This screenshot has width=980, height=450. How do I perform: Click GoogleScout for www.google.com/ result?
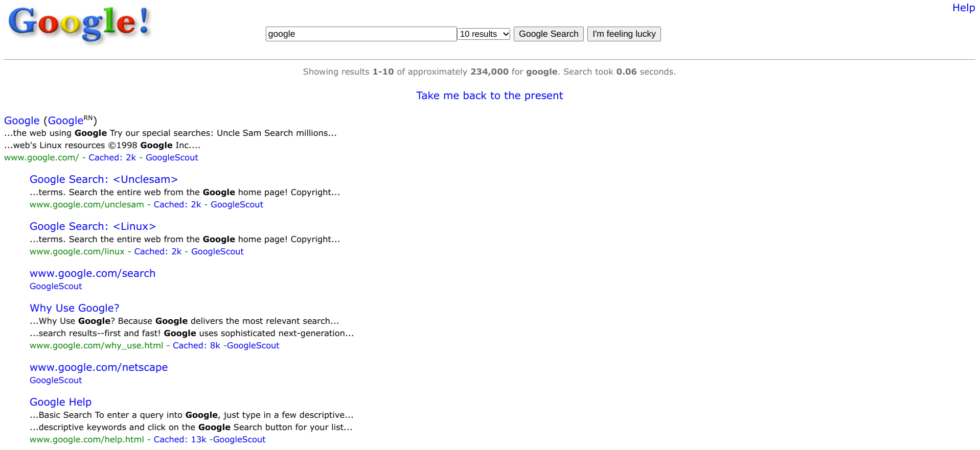click(172, 158)
